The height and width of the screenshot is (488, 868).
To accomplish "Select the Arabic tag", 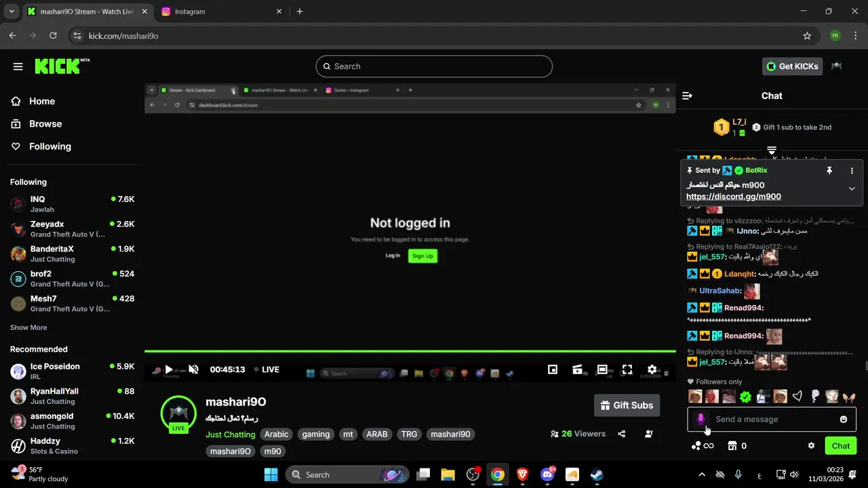I will coord(276,434).
